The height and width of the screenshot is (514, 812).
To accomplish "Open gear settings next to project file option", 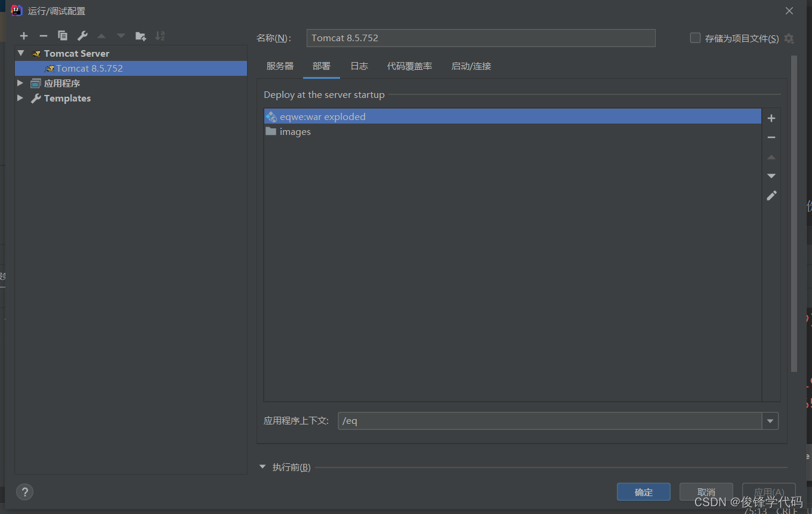I will click(x=789, y=38).
